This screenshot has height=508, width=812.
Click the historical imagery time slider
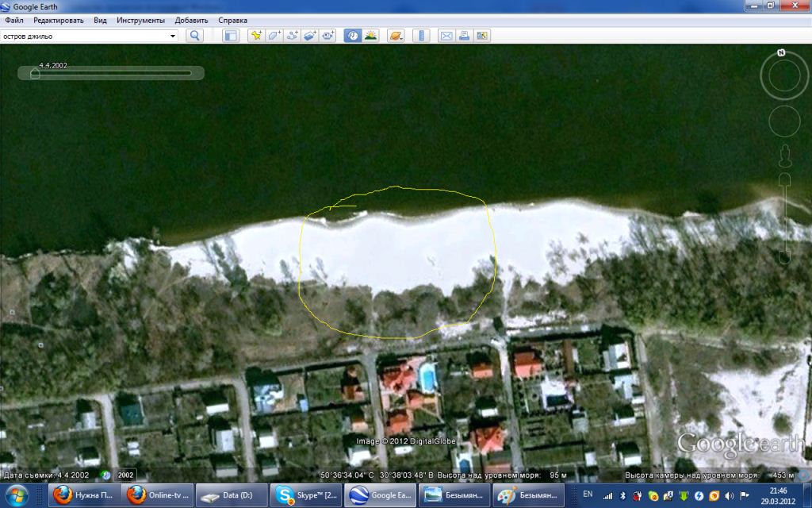(111, 73)
